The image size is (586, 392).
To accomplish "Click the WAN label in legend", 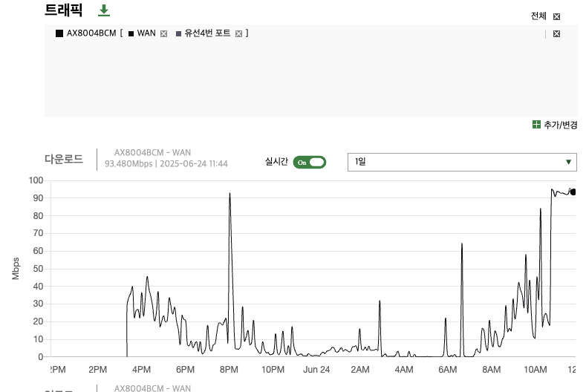I will pyautogui.click(x=146, y=33).
